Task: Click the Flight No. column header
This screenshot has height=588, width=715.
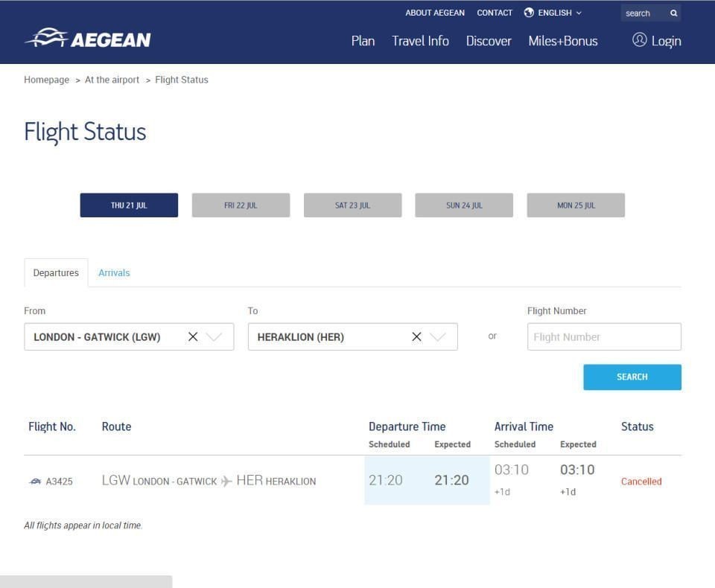Action: click(x=52, y=426)
